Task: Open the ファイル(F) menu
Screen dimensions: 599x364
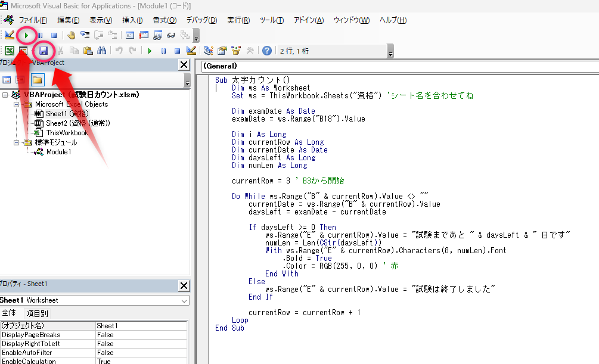Action: pos(33,20)
